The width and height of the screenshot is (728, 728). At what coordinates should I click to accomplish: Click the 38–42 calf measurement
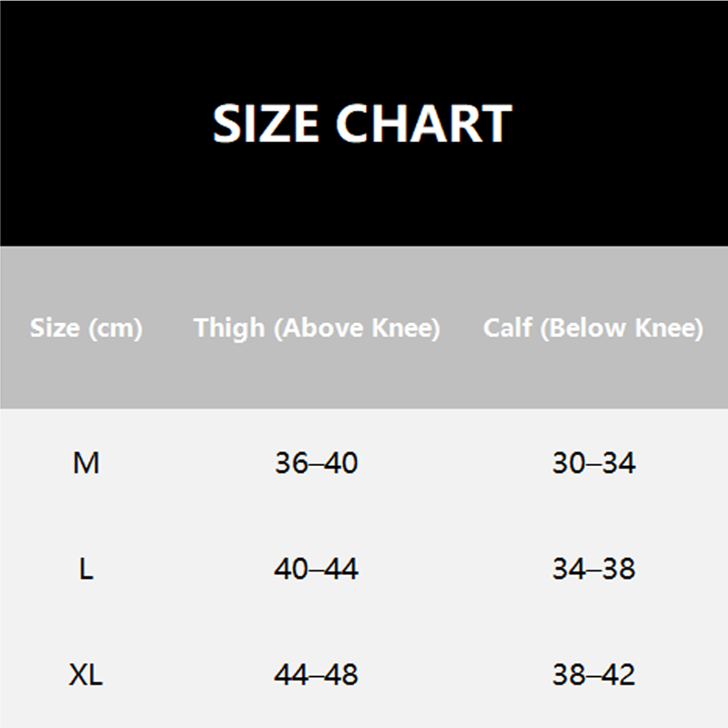coord(593,675)
